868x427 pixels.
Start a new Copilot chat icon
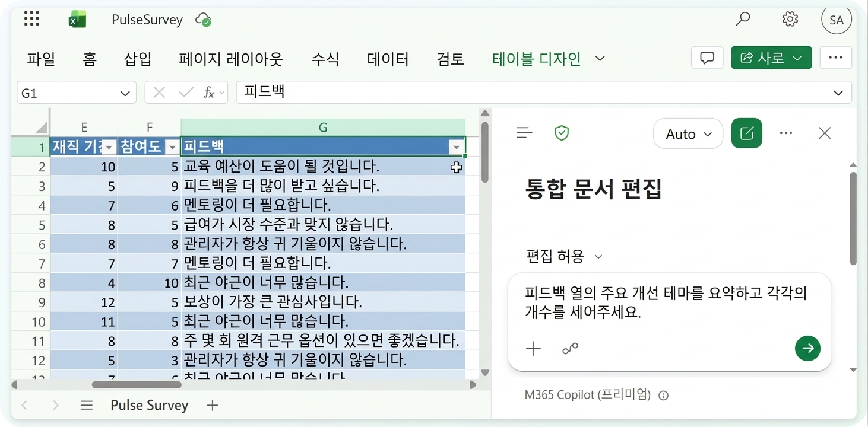click(x=747, y=133)
